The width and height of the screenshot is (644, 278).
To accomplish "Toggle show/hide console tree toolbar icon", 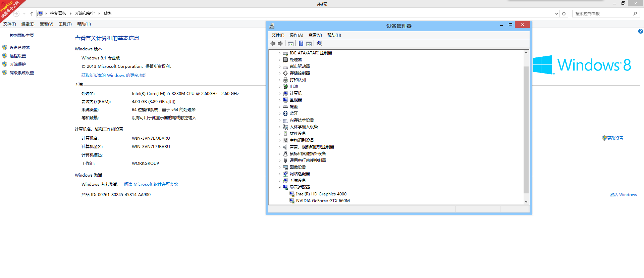I will 291,44.
